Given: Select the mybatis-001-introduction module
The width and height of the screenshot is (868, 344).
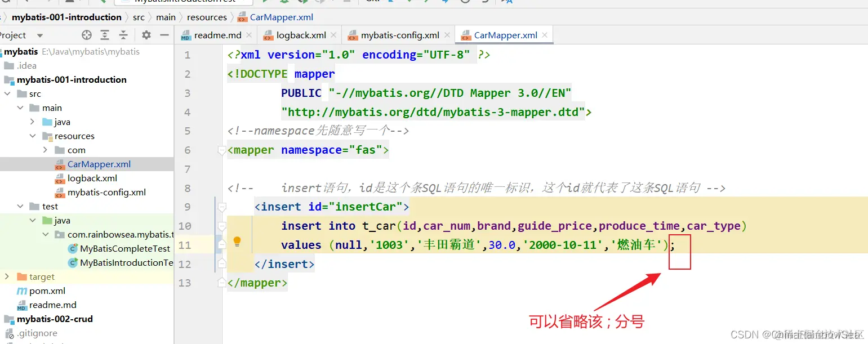Looking at the screenshot, I should pyautogui.click(x=72, y=79).
